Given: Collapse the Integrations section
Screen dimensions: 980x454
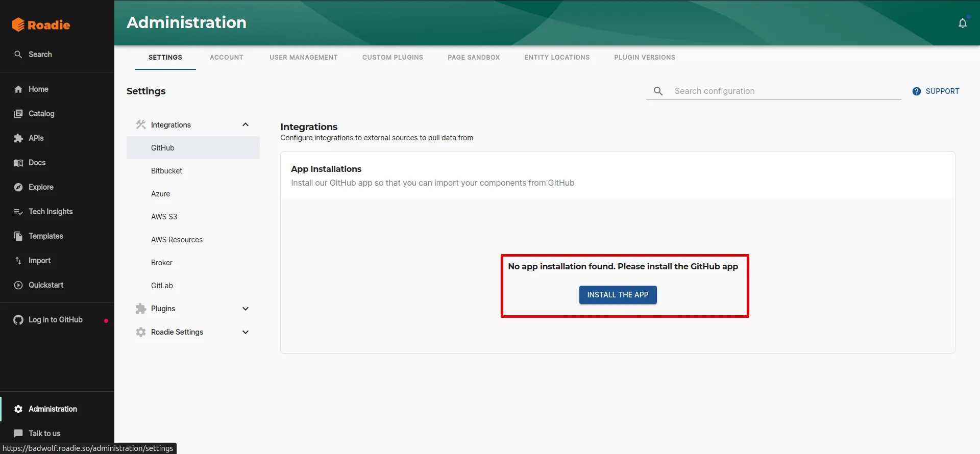Looking at the screenshot, I should 245,125.
